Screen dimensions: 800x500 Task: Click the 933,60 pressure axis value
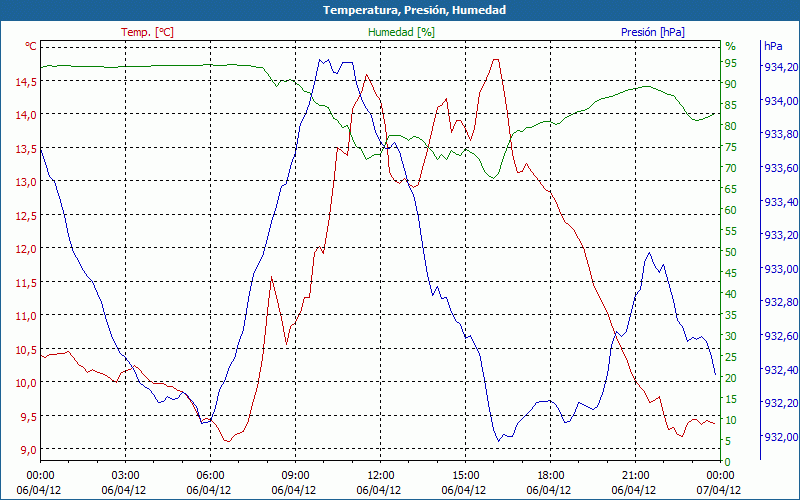coord(781,168)
